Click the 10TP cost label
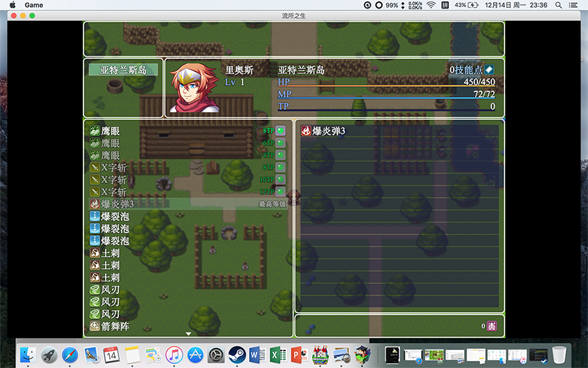588x368 pixels. tap(267, 180)
